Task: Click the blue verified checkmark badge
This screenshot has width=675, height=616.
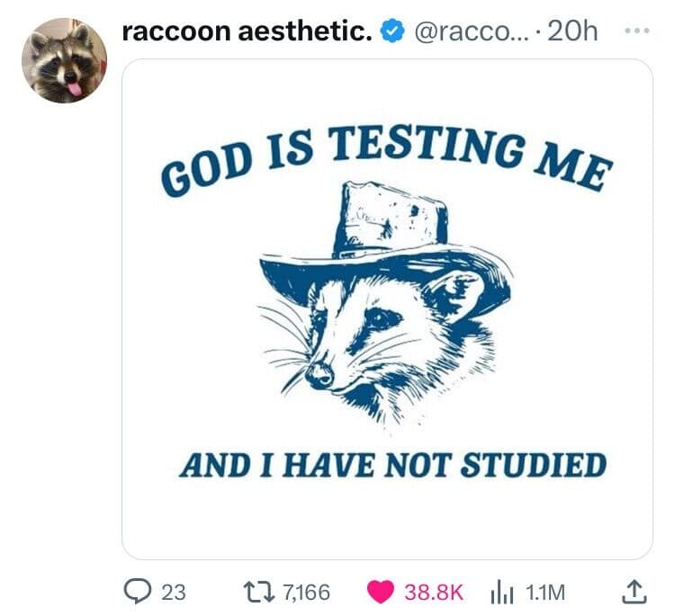Action: click(x=390, y=32)
